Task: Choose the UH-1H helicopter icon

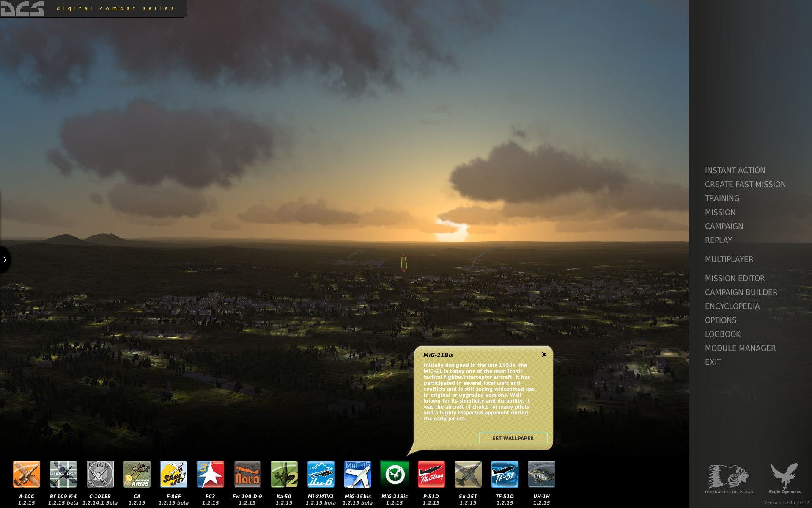Action: click(542, 474)
